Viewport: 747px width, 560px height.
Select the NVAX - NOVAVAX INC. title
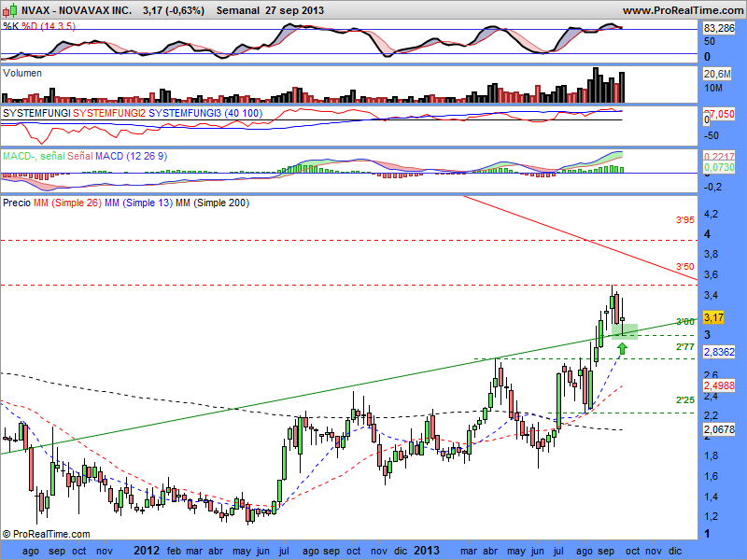77,10
